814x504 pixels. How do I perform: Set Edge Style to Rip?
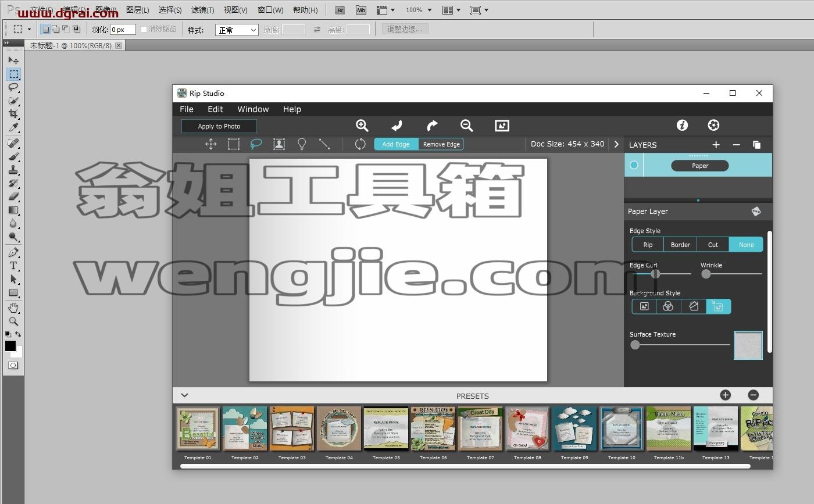648,245
